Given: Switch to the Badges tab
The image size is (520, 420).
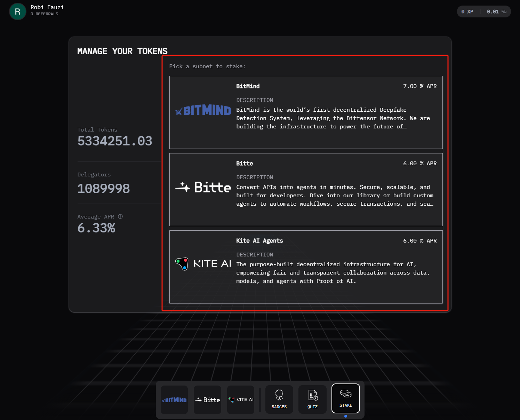Looking at the screenshot, I should click(279, 399).
